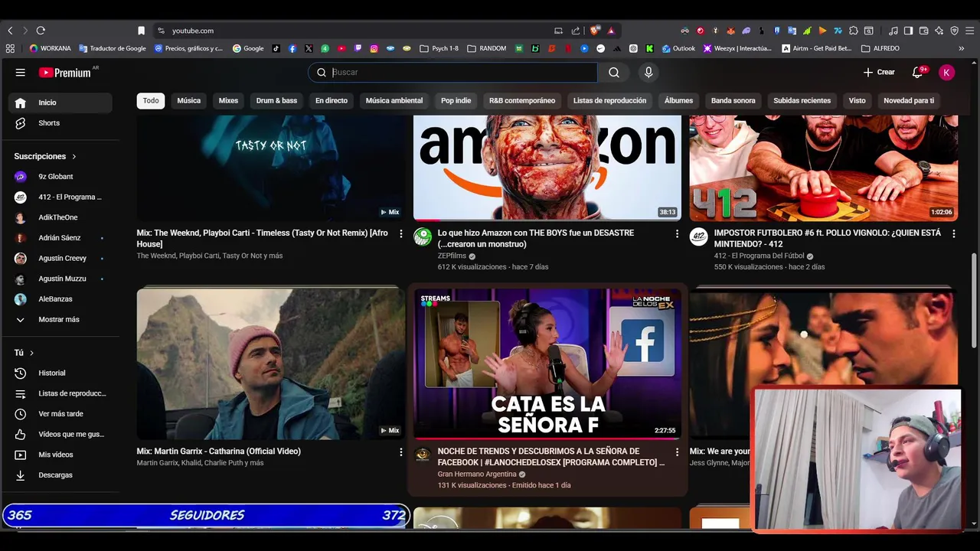Screen dimensions: 980x551
Task: Select the R&B contemporáneo chip
Action: click(x=522, y=100)
